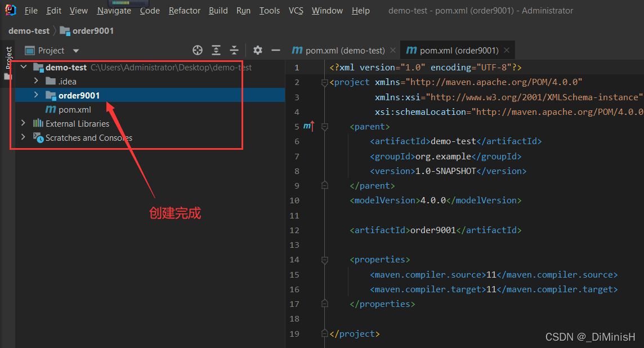Expand the order9001 module

click(36, 95)
